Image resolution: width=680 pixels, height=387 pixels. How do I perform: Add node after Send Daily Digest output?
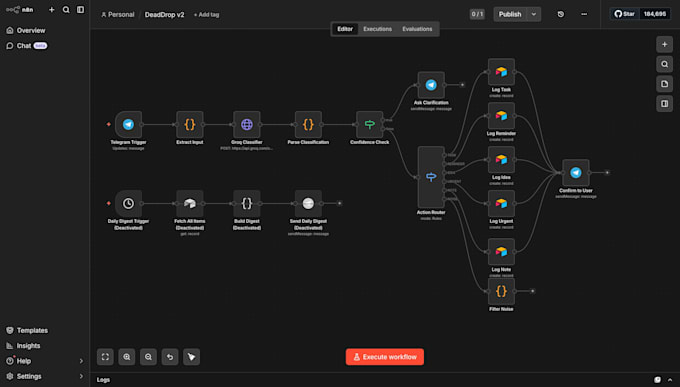340,203
